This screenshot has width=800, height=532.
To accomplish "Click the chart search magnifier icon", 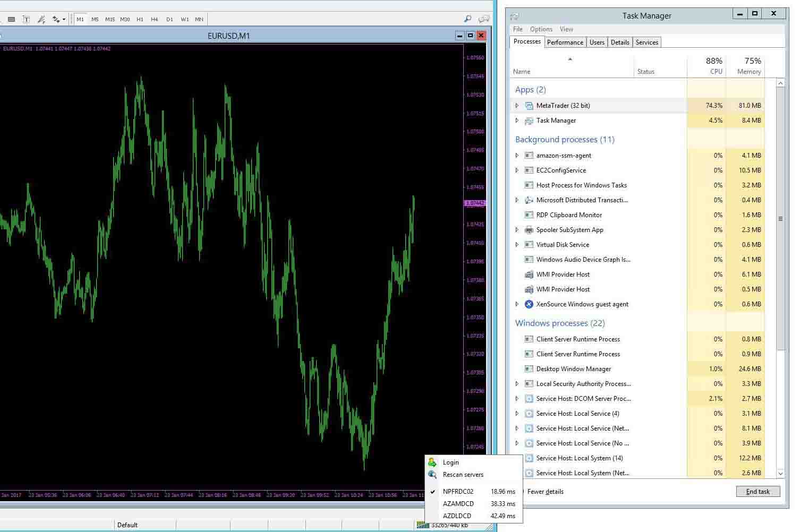I will click(467, 19).
